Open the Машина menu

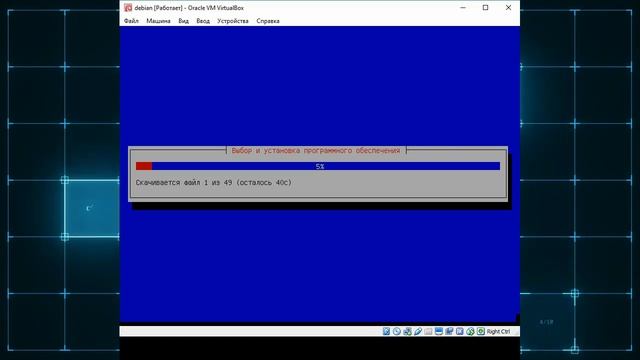point(158,21)
